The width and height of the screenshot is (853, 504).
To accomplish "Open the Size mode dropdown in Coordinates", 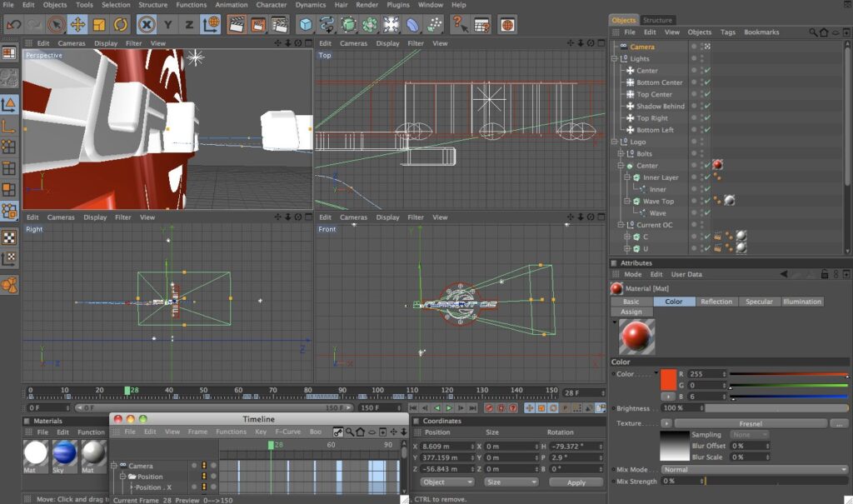I will point(511,482).
